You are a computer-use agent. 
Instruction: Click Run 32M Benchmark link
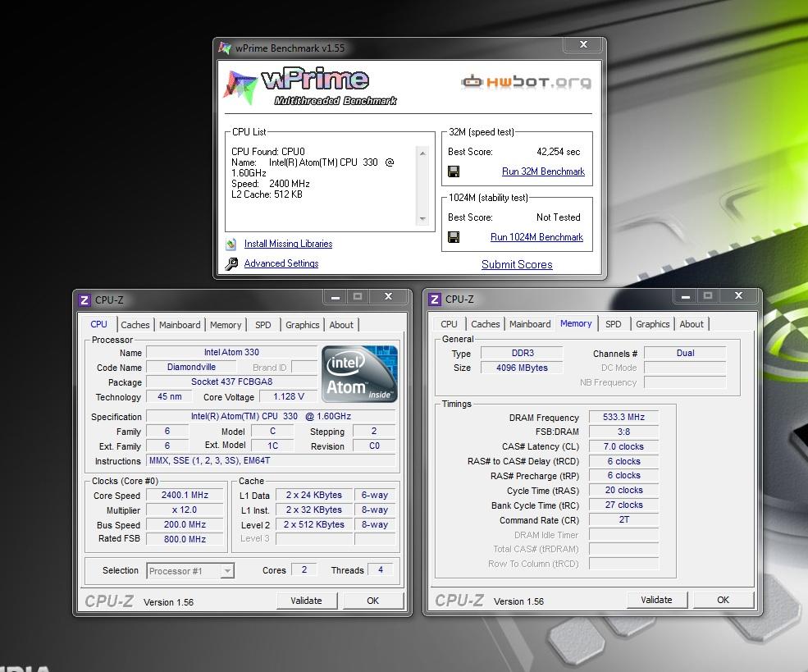[543, 171]
